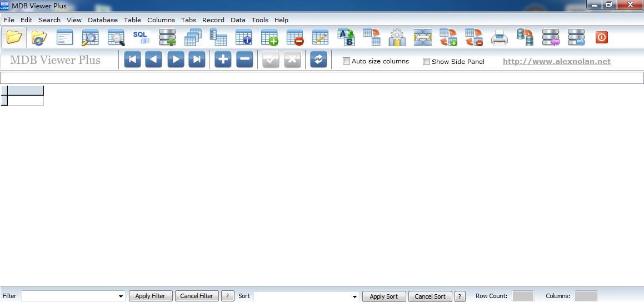Click the table icon with black magnifier
Viewport: 644px width, 302px height.
pyautogui.click(x=116, y=37)
